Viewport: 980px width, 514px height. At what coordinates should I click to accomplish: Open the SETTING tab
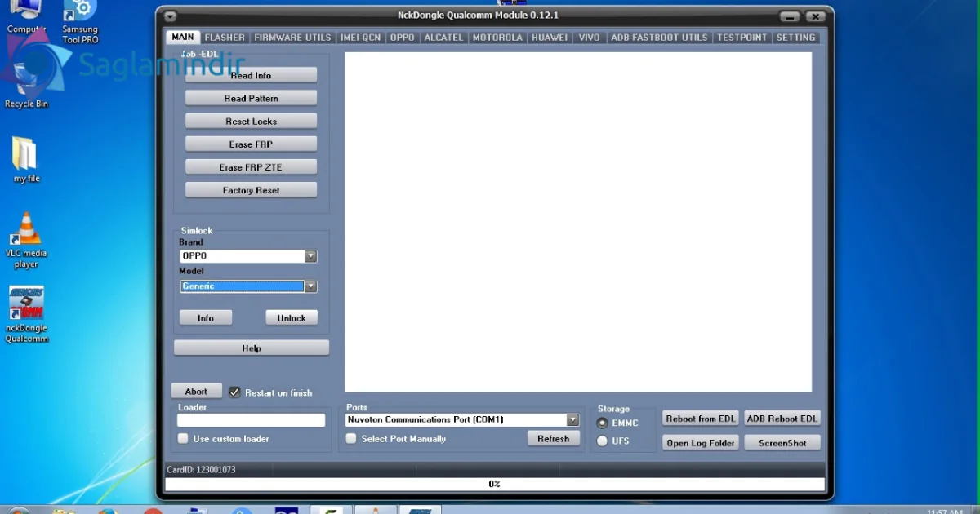(796, 38)
